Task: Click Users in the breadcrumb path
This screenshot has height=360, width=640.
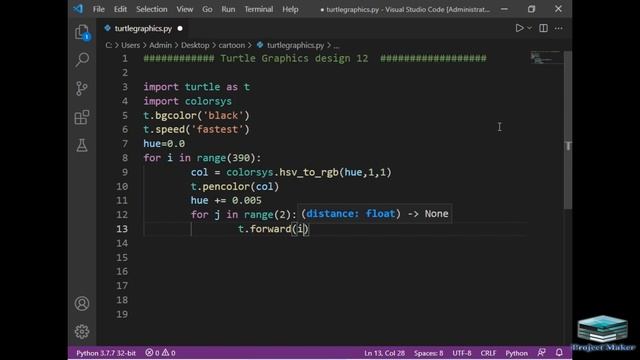Action: pos(130,45)
